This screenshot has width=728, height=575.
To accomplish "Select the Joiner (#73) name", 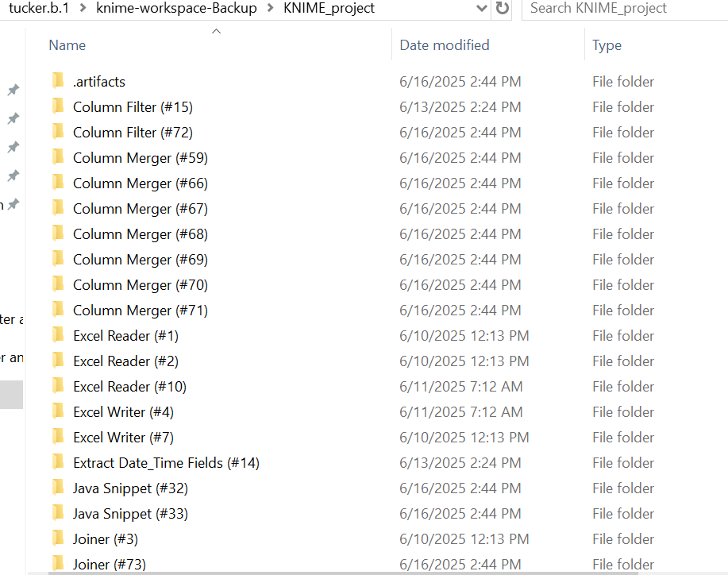I will tap(109, 565).
